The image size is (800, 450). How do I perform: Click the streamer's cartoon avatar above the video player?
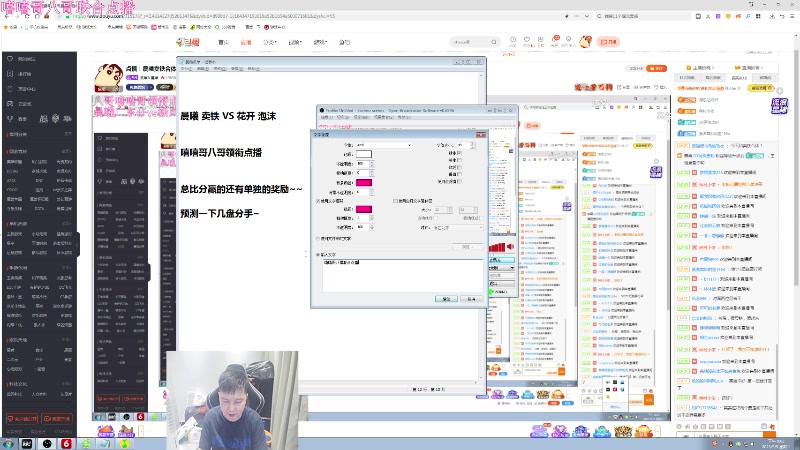(x=108, y=77)
